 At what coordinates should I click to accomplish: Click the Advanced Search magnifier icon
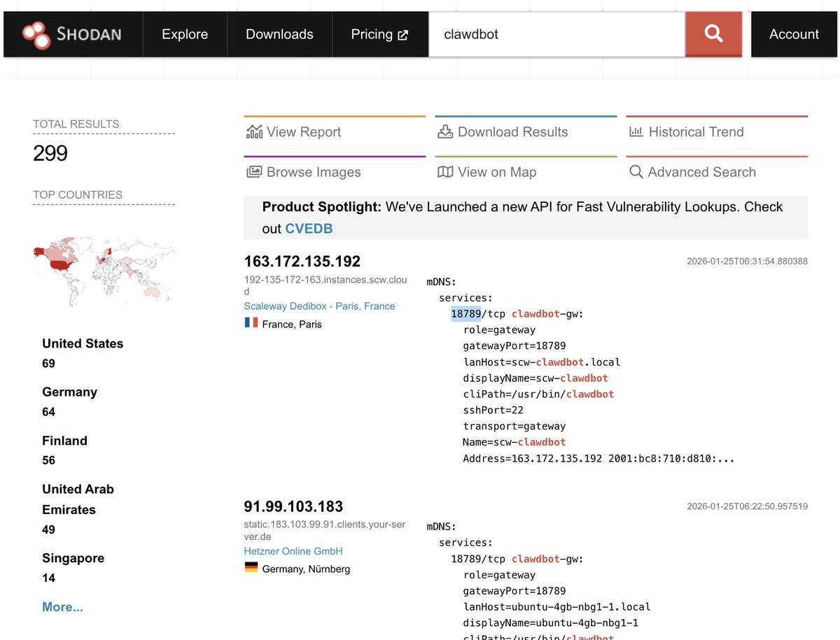click(x=636, y=172)
